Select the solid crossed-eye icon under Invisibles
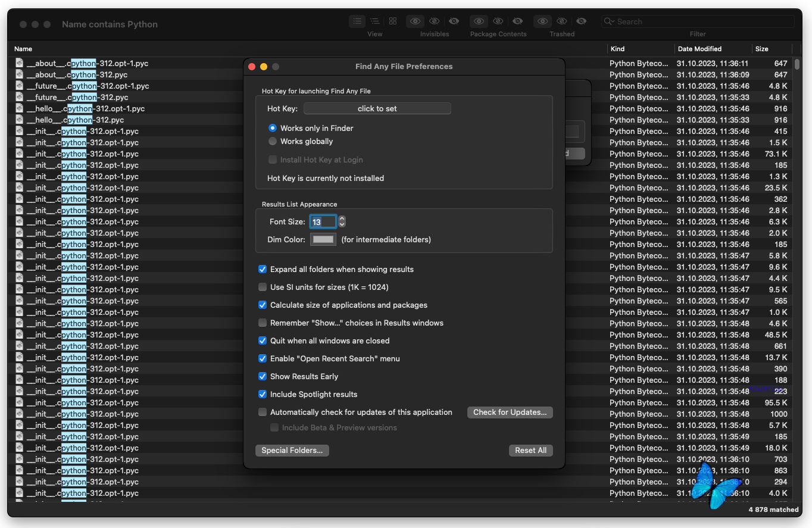 pyautogui.click(x=454, y=21)
